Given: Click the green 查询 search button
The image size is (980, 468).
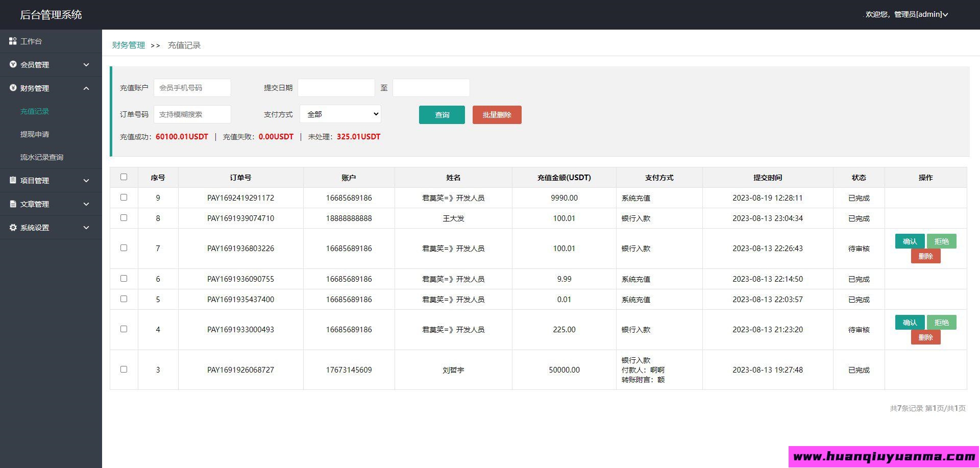Looking at the screenshot, I should (x=442, y=115).
